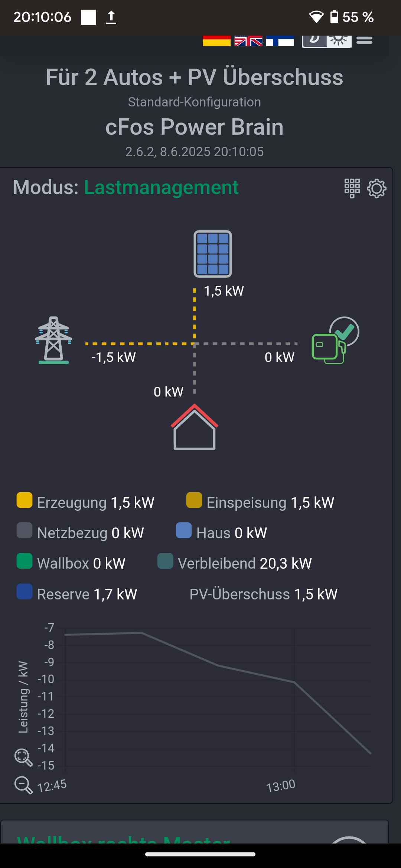401x868 pixels.
Task: Toggle Haus series light blue swatch
Action: [x=184, y=530]
